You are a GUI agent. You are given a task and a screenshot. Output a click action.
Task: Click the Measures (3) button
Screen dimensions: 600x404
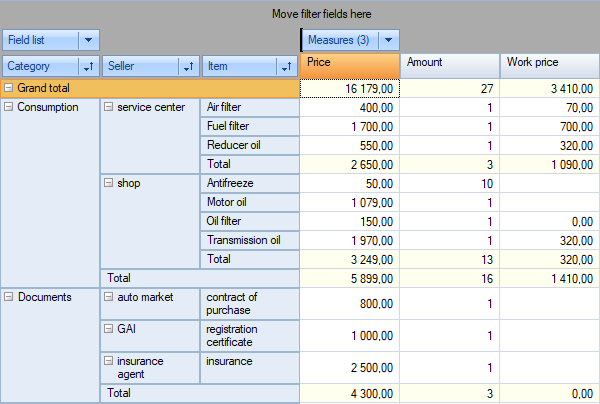(338, 40)
